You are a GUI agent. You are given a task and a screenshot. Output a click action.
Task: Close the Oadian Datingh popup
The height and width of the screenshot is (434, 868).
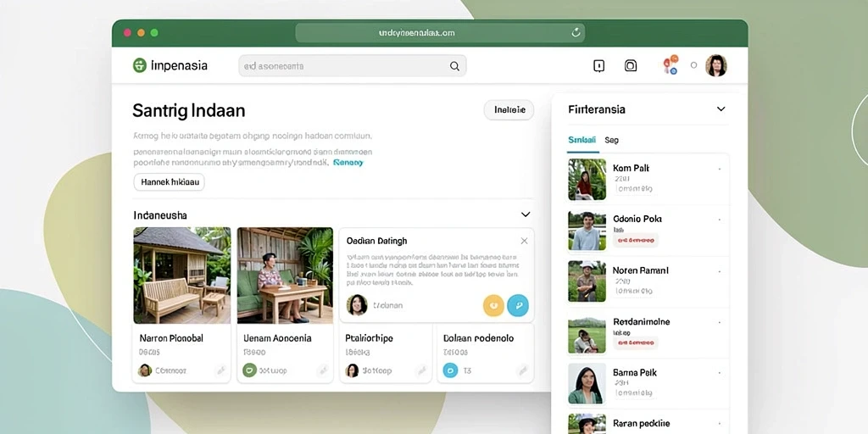tap(524, 241)
